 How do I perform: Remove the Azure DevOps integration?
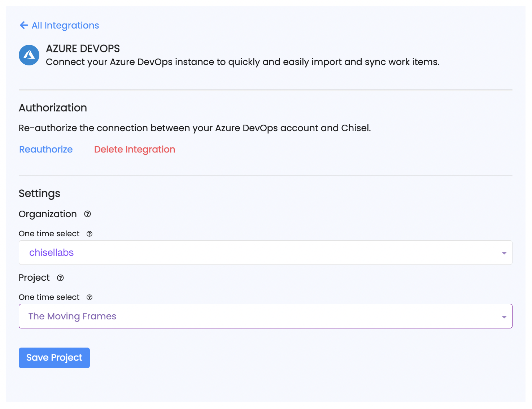click(x=134, y=149)
